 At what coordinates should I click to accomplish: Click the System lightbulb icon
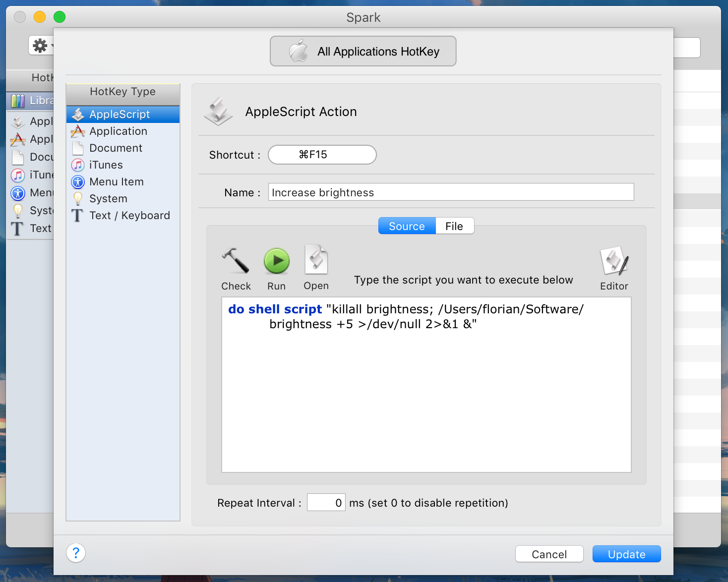(x=78, y=199)
